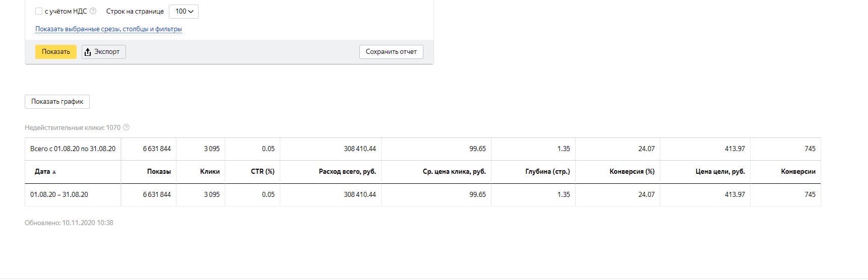
Task: Click the yellow Показать button
Action: coord(56,52)
